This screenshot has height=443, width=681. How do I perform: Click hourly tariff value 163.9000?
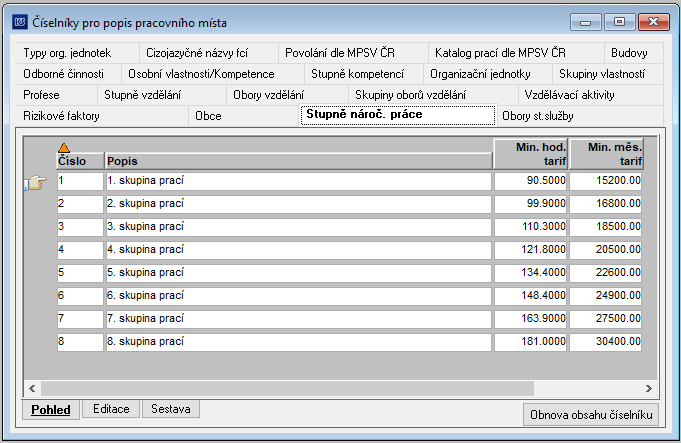530,319
